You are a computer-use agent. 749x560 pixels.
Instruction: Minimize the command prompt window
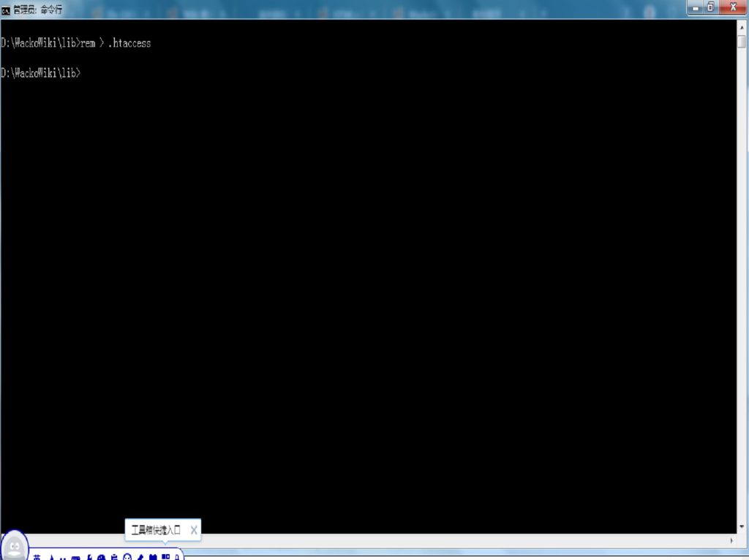point(696,7)
